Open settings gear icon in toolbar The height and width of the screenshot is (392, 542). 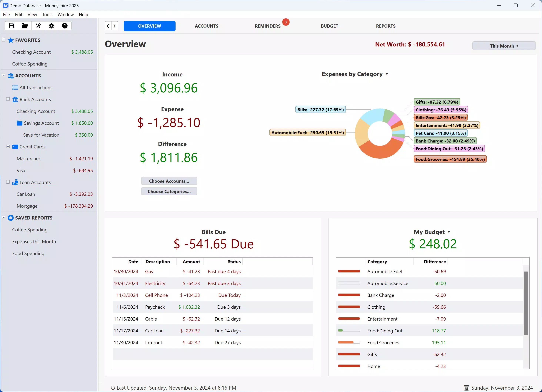51,26
